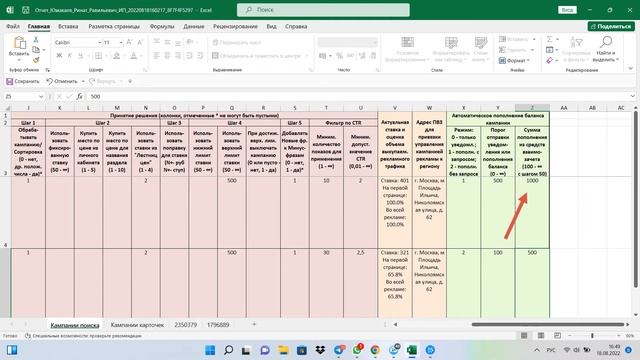Toggle align right
Image resolution: width=640 pixels, height=360 pixels.
(x=178, y=56)
